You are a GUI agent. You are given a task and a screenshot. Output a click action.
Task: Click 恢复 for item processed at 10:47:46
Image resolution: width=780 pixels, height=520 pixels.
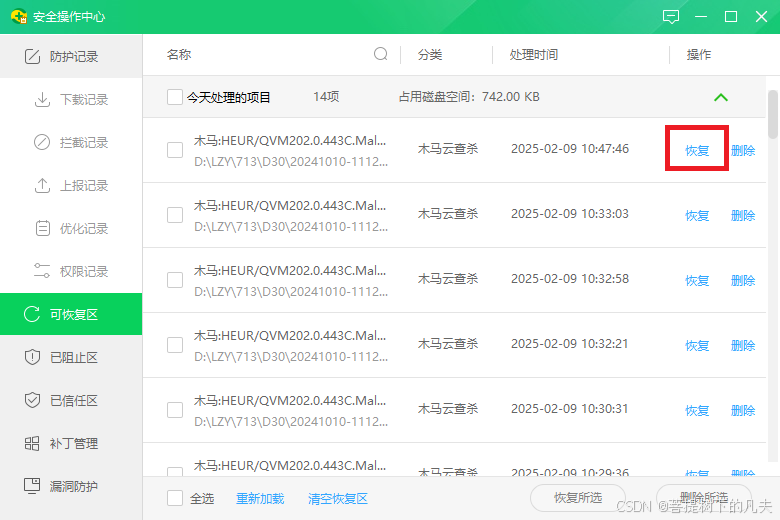pyautogui.click(x=697, y=150)
